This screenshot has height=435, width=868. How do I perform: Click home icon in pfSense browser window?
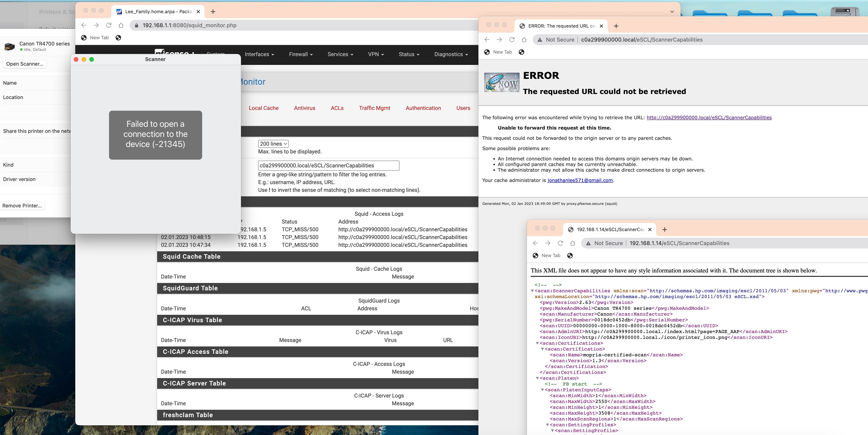121,25
